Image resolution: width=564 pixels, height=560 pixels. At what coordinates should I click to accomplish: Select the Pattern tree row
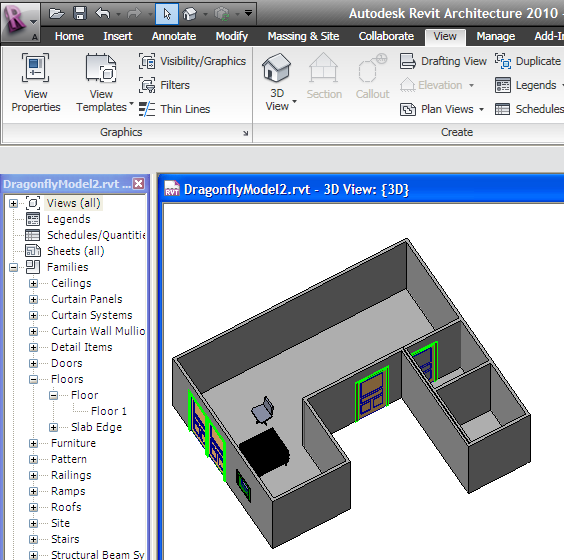coord(69,459)
